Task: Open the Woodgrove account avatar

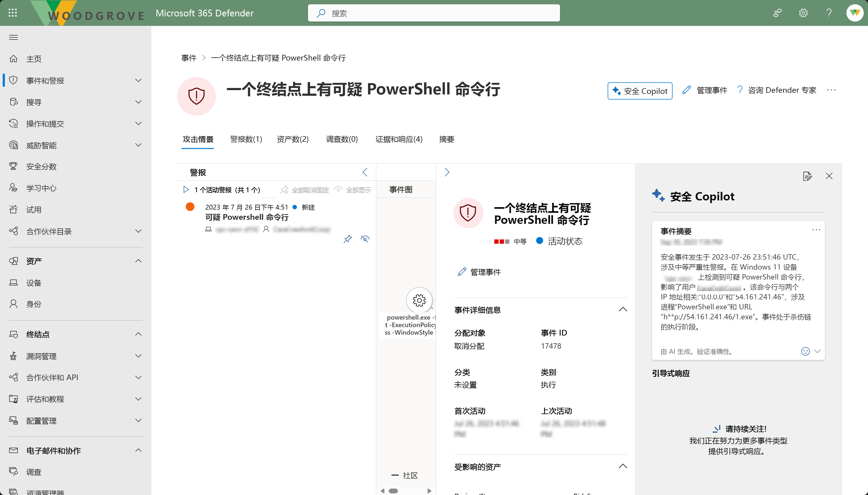Action: 854,13
